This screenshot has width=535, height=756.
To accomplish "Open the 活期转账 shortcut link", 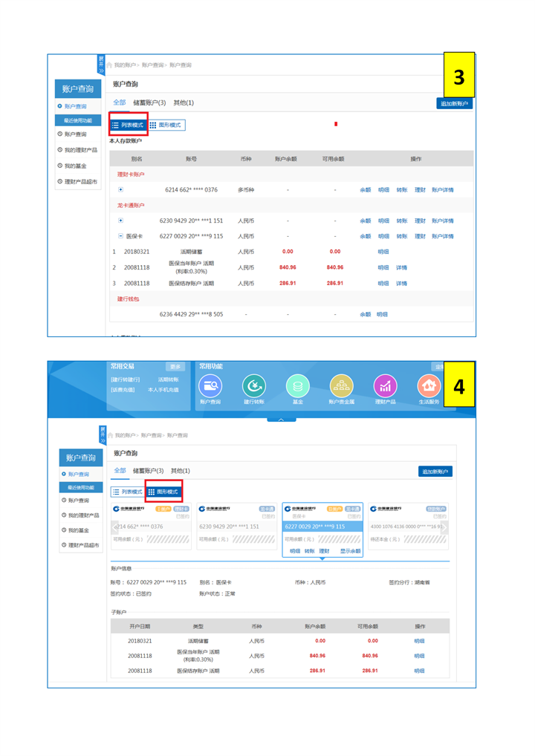I will coord(169,379).
